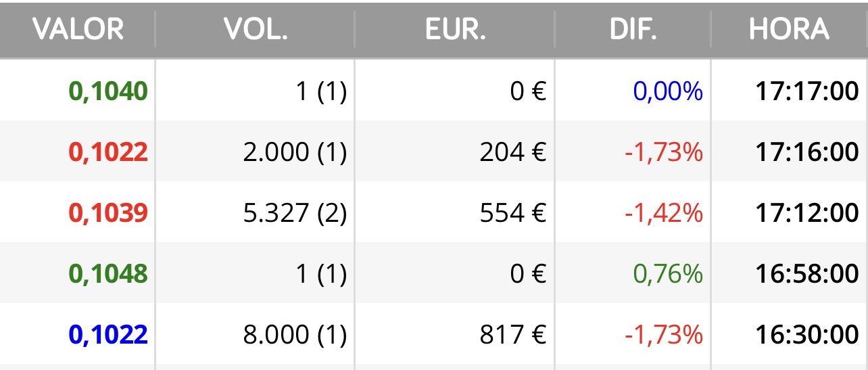The width and height of the screenshot is (868, 370).
Task: Click the HORA column header
Action: (789, 30)
